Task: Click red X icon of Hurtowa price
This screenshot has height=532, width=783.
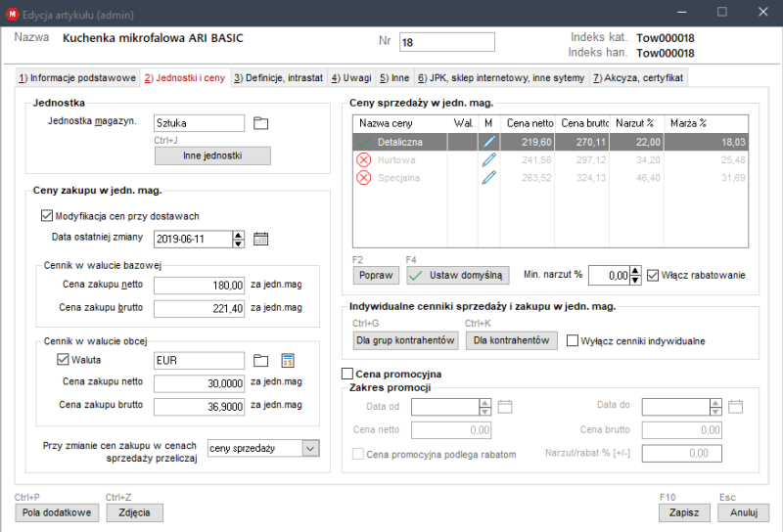Action: (x=364, y=159)
